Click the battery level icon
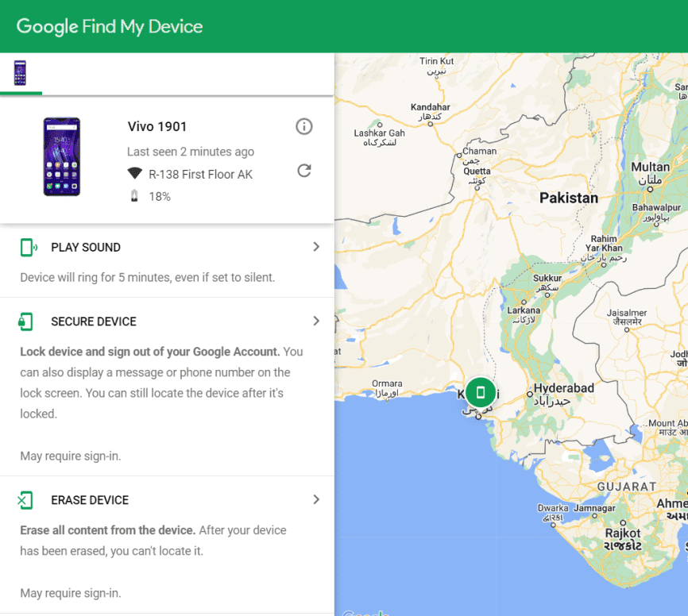Viewport: 688px width, 616px height. coord(134,196)
